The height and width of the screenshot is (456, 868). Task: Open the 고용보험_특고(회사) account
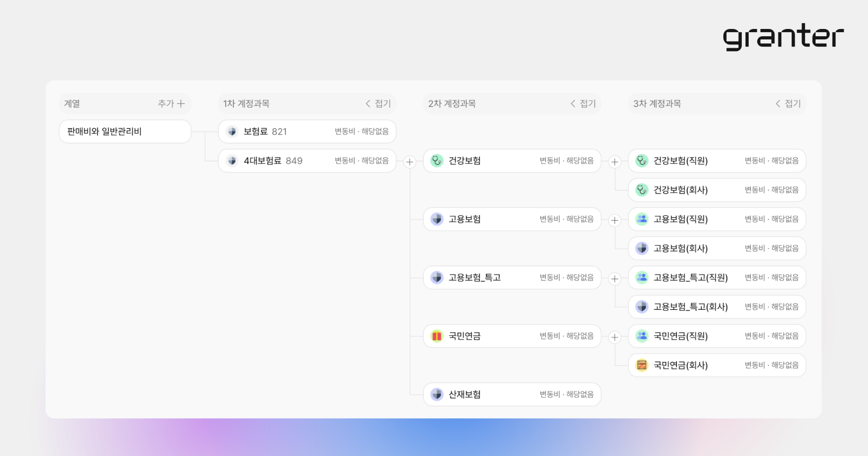pyautogui.click(x=717, y=307)
